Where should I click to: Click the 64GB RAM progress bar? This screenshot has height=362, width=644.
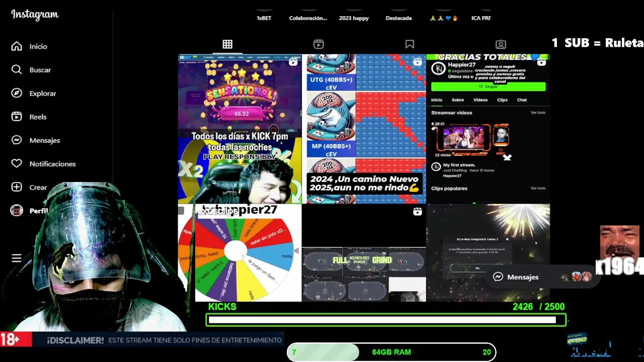pos(391,352)
